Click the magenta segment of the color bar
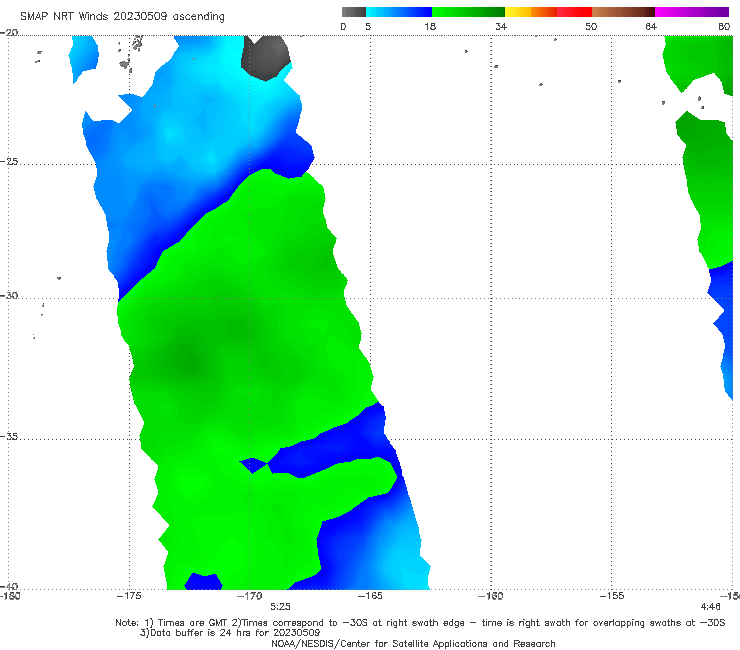740x650 pixels. point(692,12)
